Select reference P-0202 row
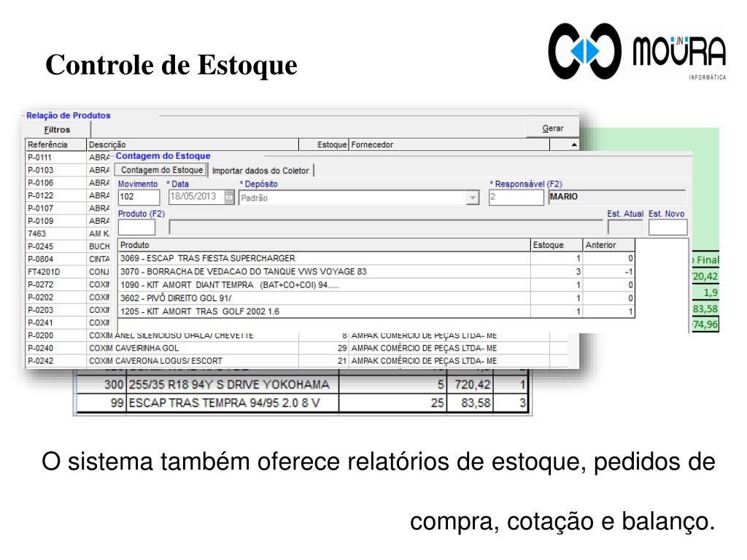747x560 pixels. [x=55, y=297]
